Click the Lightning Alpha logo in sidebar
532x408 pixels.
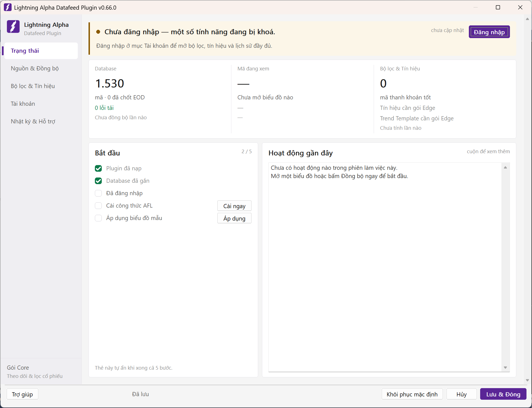pyautogui.click(x=13, y=27)
